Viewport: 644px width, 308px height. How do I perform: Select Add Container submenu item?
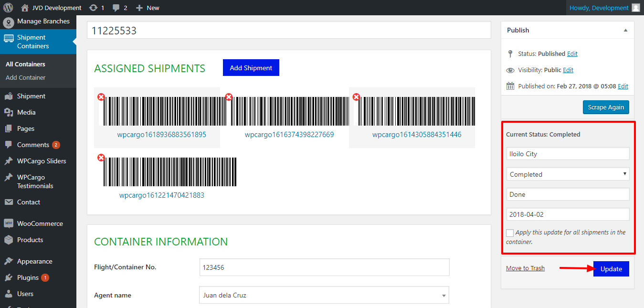point(26,77)
